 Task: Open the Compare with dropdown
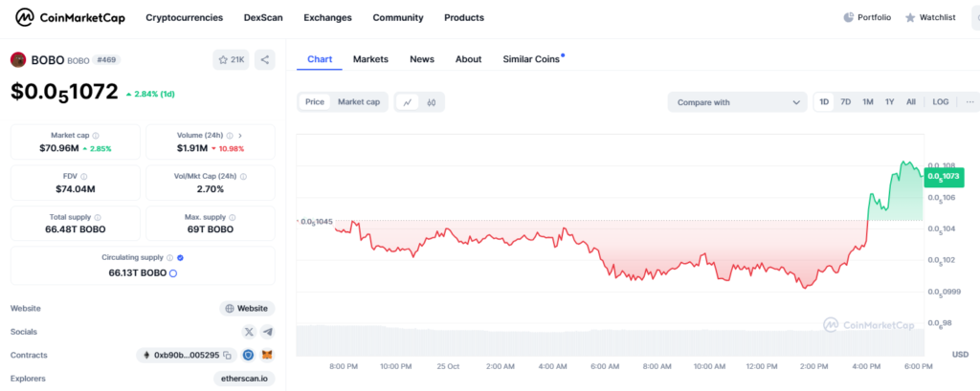click(x=737, y=102)
